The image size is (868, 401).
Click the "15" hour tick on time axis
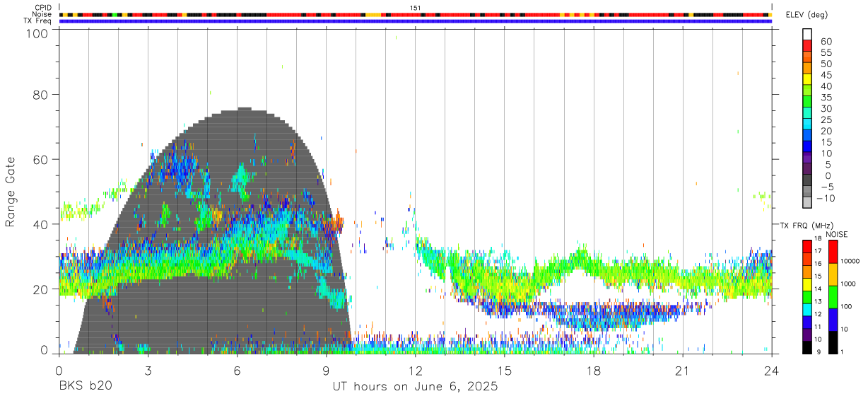pos(504,371)
